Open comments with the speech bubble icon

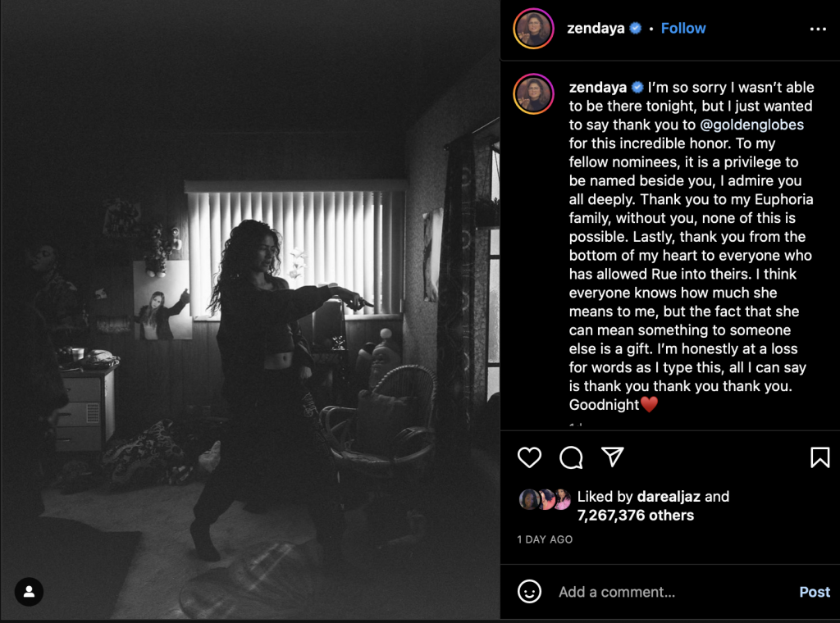571,457
